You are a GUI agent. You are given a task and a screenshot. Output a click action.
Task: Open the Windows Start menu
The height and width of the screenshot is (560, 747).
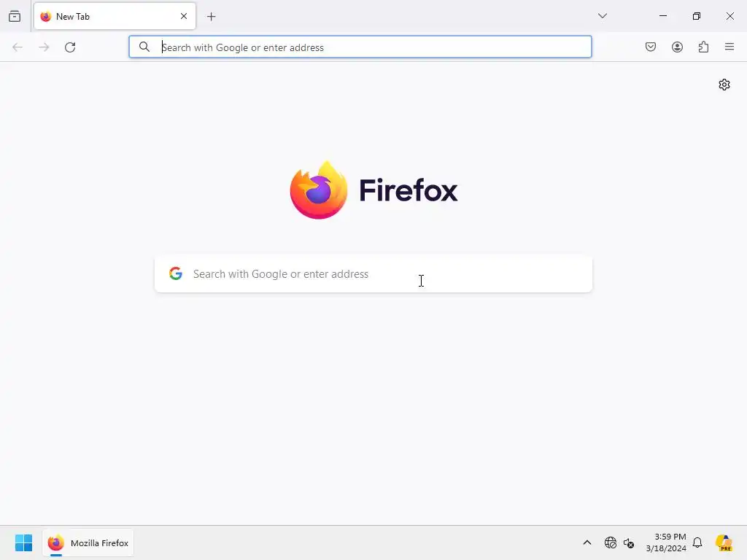(24, 542)
